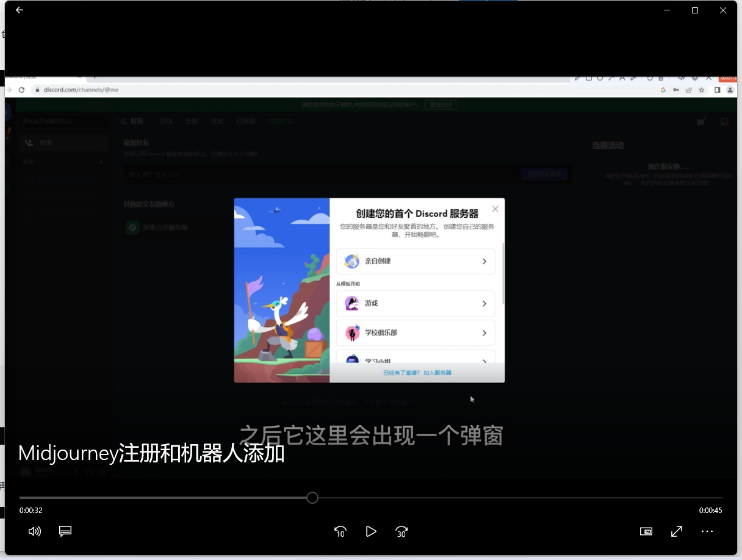Mute the video's audio with the speaker icon
Viewport: 742px width, 560px height.
pos(35,531)
